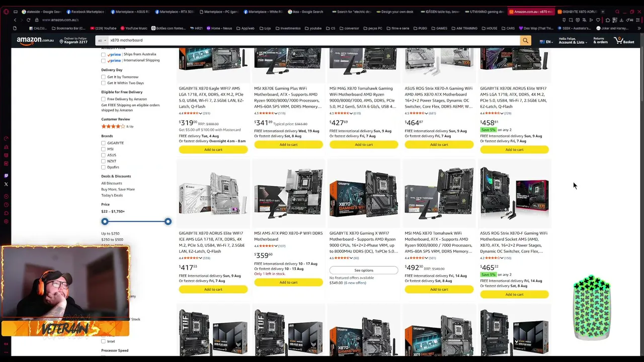This screenshot has height=362, width=644.
Task: Open GIGABYTE X870 AORUS Elite WIFI7 ICE image
Action: point(213,194)
